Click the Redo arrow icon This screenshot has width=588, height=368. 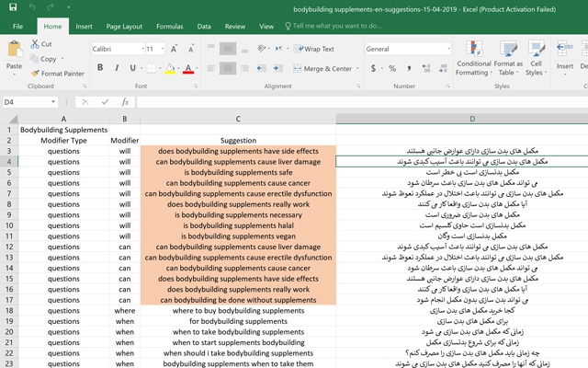[x=51, y=6]
